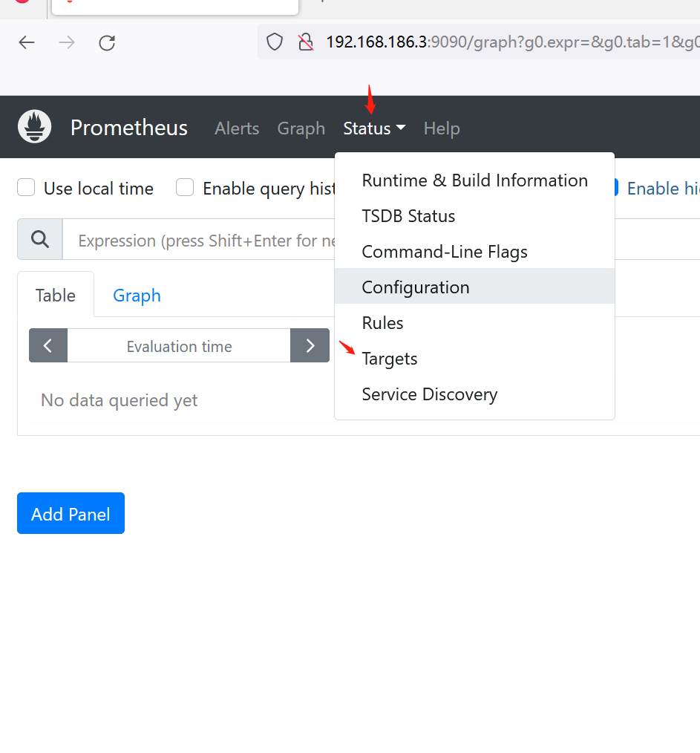This screenshot has height=753, width=700.
Task: Toggle the Enable query history checkbox
Action: tap(185, 188)
